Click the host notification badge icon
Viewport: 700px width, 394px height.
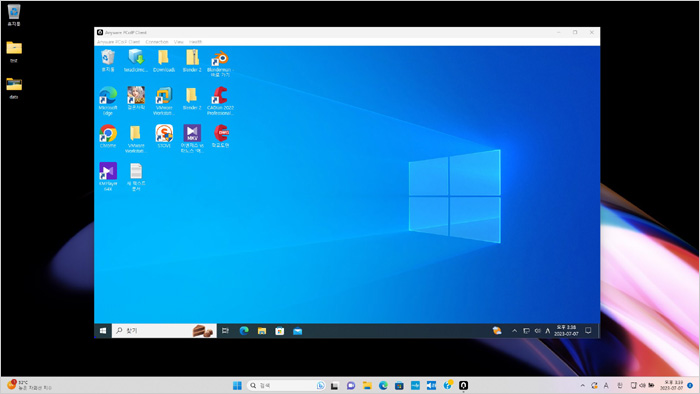coord(690,386)
